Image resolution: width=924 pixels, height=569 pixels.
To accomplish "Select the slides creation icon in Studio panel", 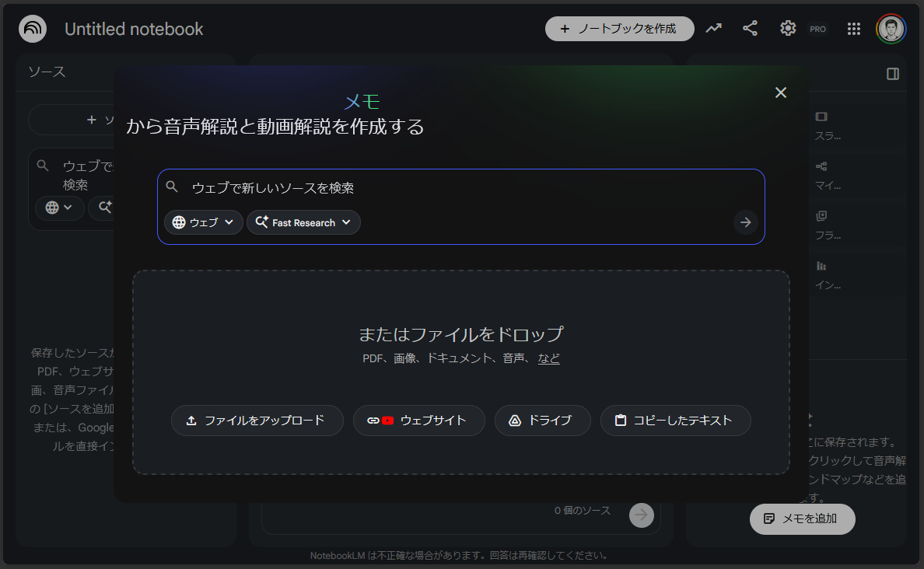I will pos(821,116).
